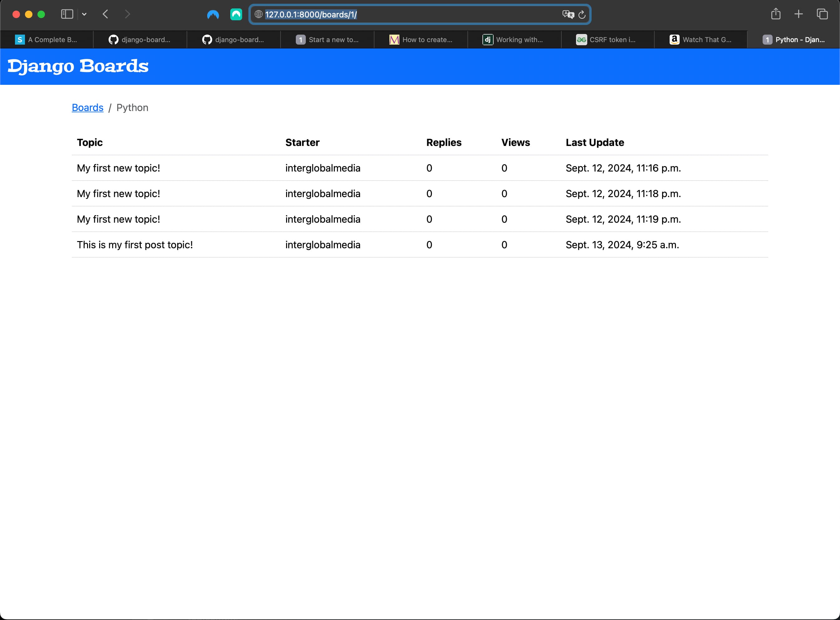Switch to the 'How to create...' tab
Viewport: 840px width, 620px height.
click(421, 39)
